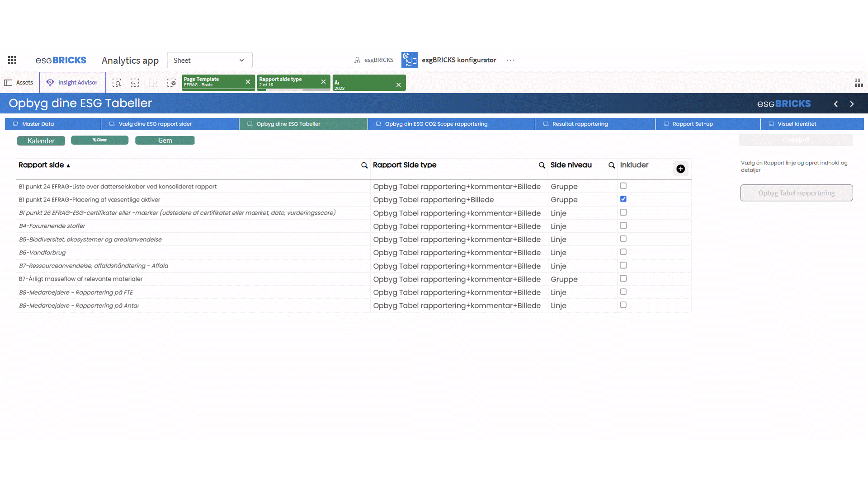Screen dimensions: 868x488
Task: Select the B6-Vandforbrug row text
Action: click(x=42, y=253)
